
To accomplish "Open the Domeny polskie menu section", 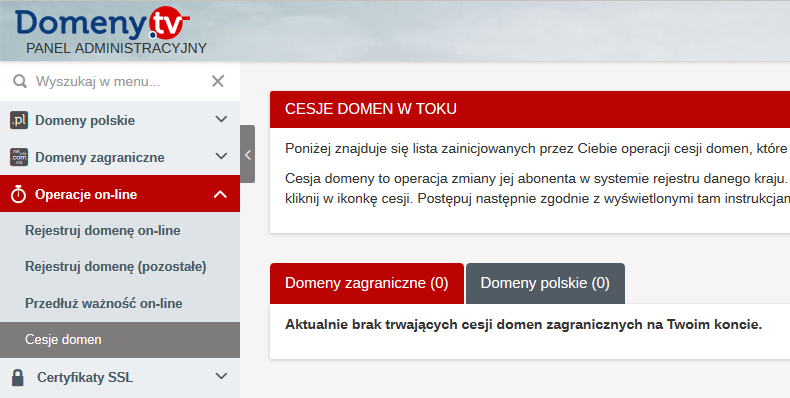I will tap(120, 120).
